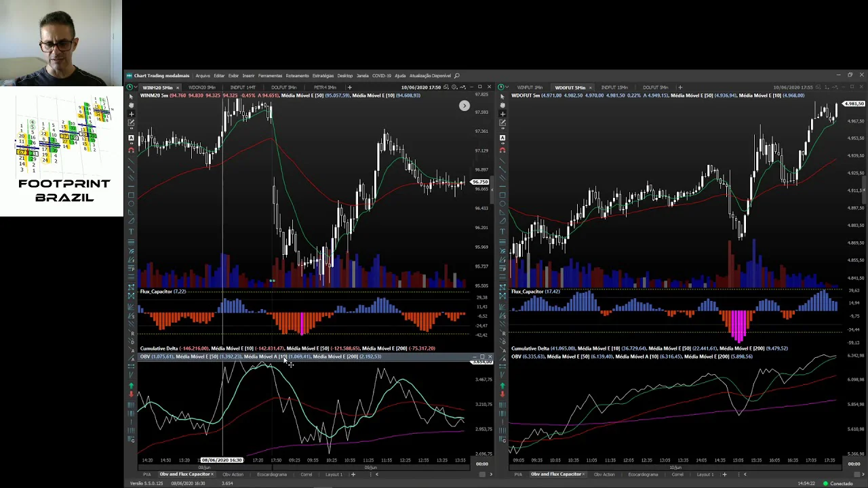Expand the dropdown arrow beside right clock icon
The height and width of the screenshot is (488, 868).
coord(507,87)
